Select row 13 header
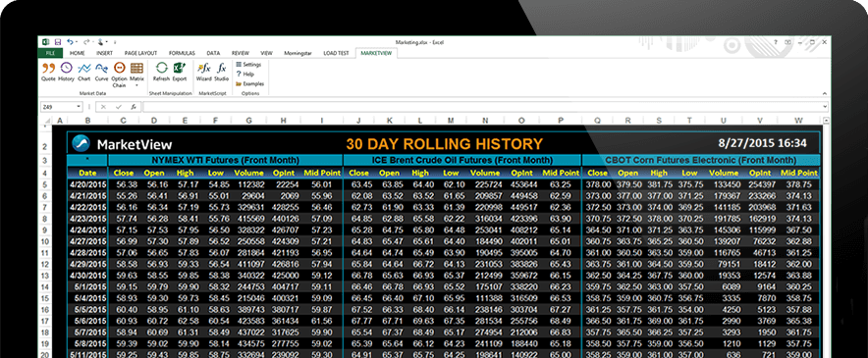The height and width of the screenshot is (358, 868). (x=45, y=275)
